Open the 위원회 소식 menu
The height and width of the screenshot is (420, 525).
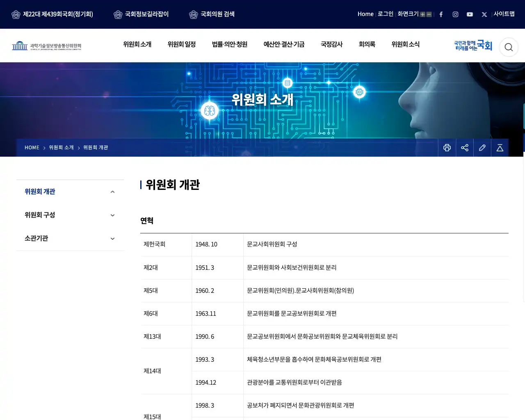pyautogui.click(x=406, y=44)
